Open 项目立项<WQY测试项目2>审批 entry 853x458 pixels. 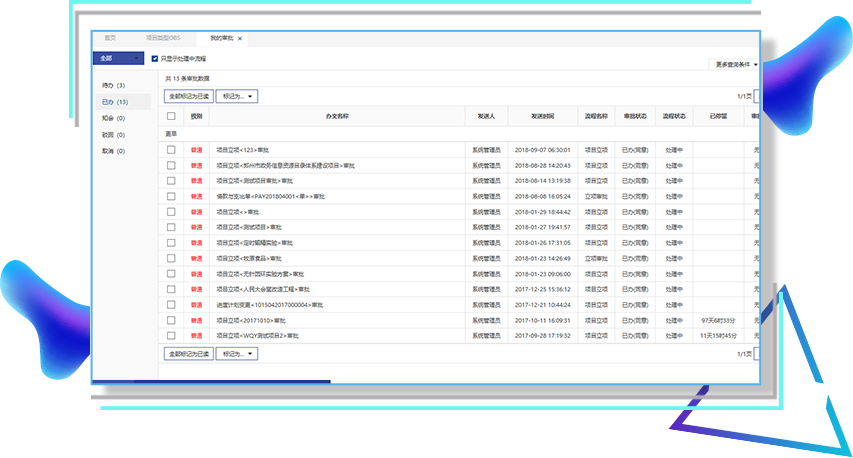click(257, 336)
